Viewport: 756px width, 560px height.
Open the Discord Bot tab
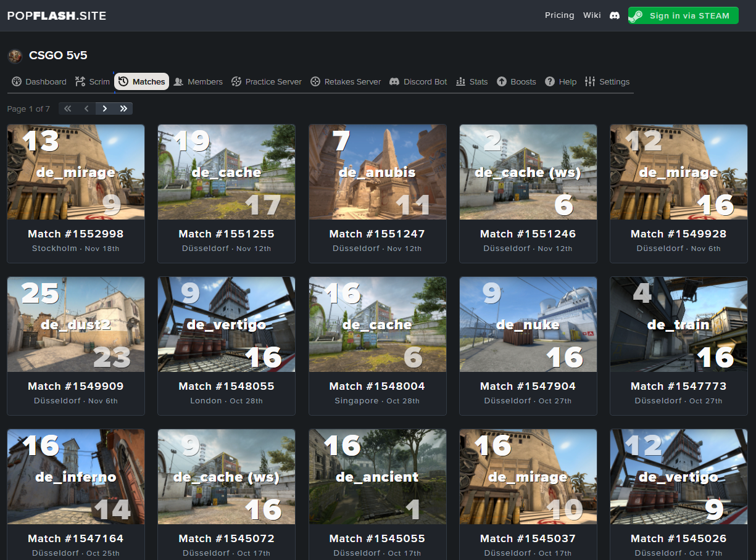tap(418, 81)
